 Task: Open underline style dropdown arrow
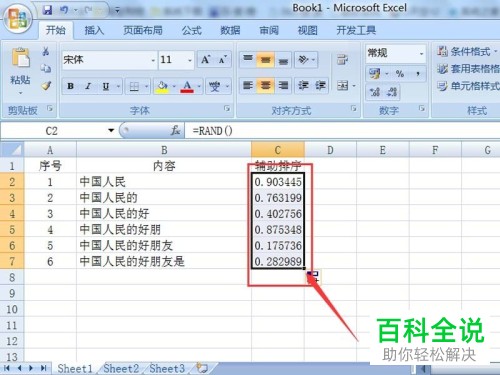pos(118,87)
